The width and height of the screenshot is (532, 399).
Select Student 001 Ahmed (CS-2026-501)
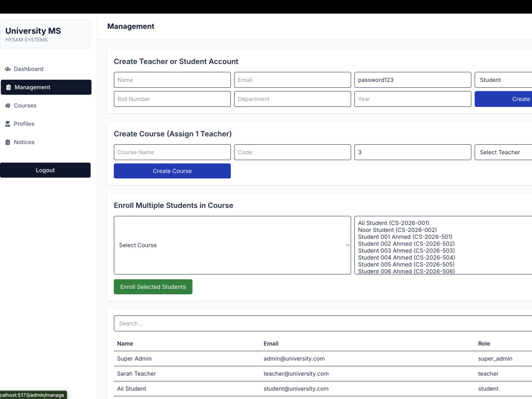(405, 237)
